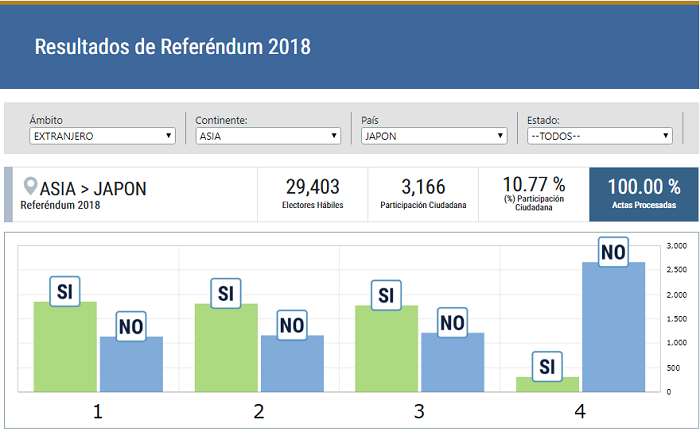700x433 pixels.
Task: Click the location pin icon beside ASIA > JAPON
Action: coord(30,187)
